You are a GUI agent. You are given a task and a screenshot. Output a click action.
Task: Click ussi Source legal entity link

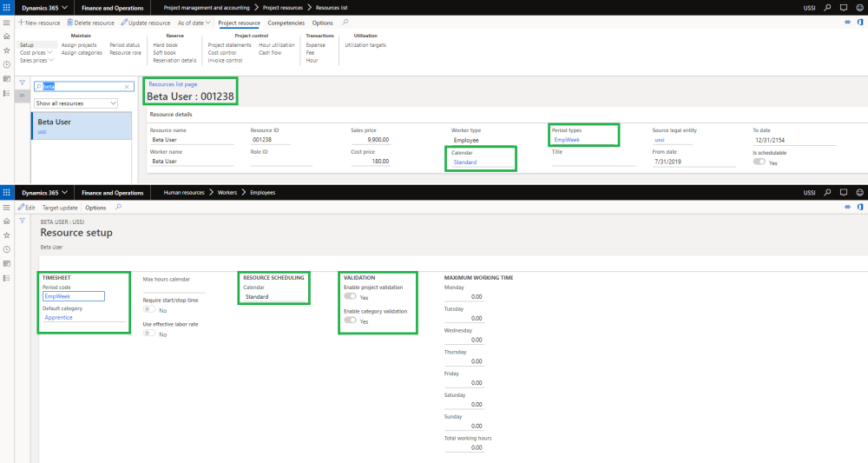point(660,140)
